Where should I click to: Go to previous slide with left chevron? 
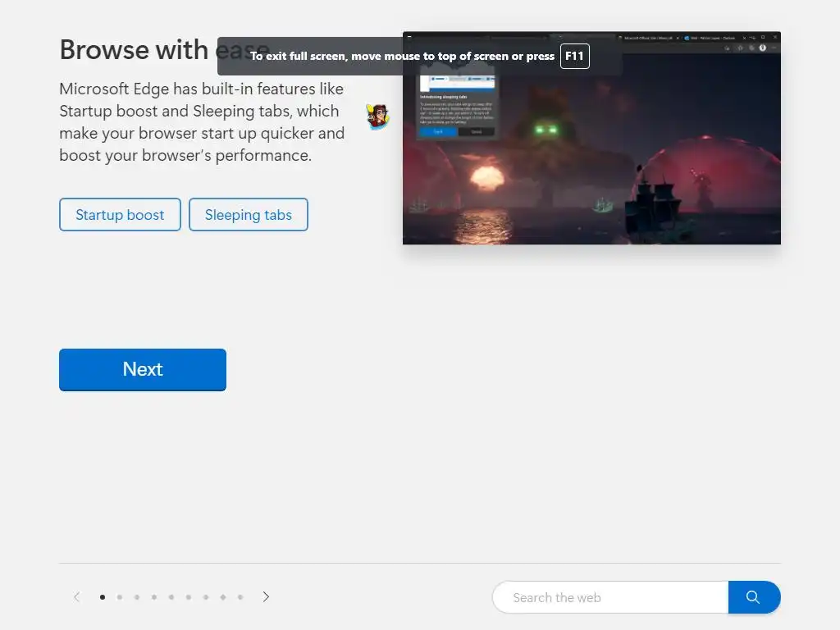pyautogui.click(x=76, y=597)
